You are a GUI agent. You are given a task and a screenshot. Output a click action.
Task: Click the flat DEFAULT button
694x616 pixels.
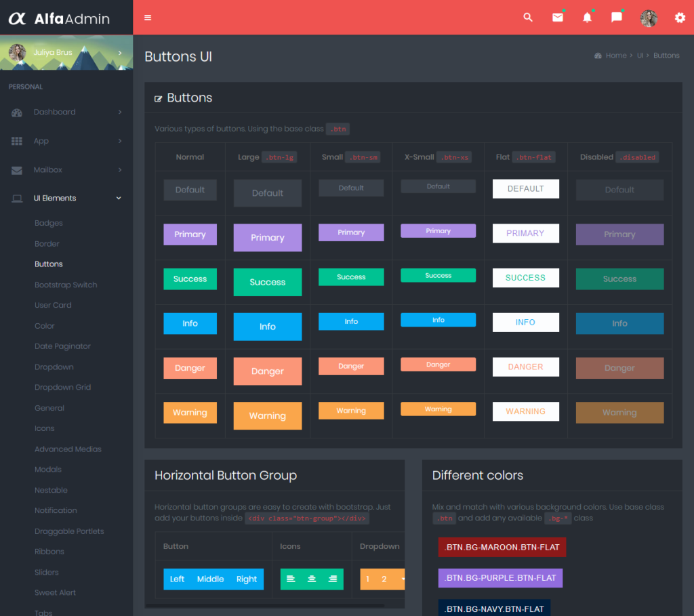[526, 189]
